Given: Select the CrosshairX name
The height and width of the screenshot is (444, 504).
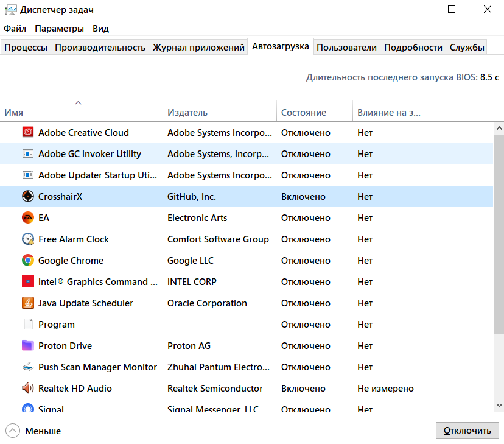Looking at the screenshot, I should point(60,197).
